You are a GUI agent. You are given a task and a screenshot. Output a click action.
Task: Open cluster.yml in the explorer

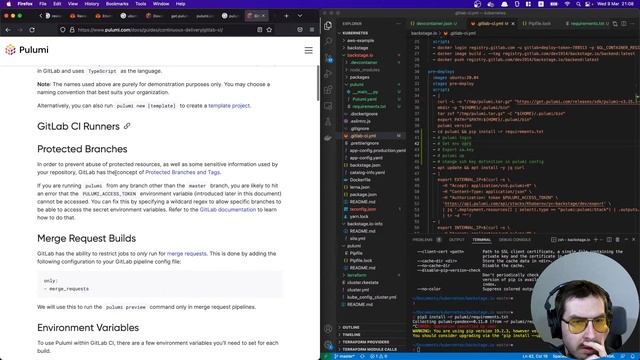click(358, 290)
